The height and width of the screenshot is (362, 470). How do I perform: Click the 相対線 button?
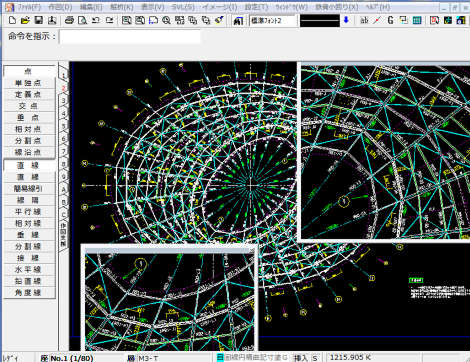[29, 223]
